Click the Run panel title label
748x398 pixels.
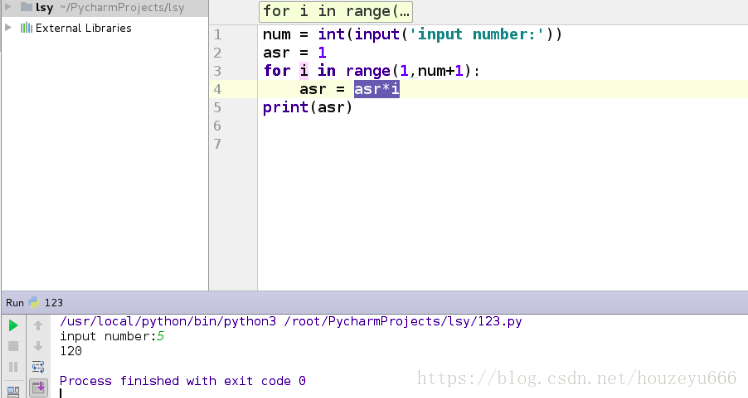click(15, 303)
